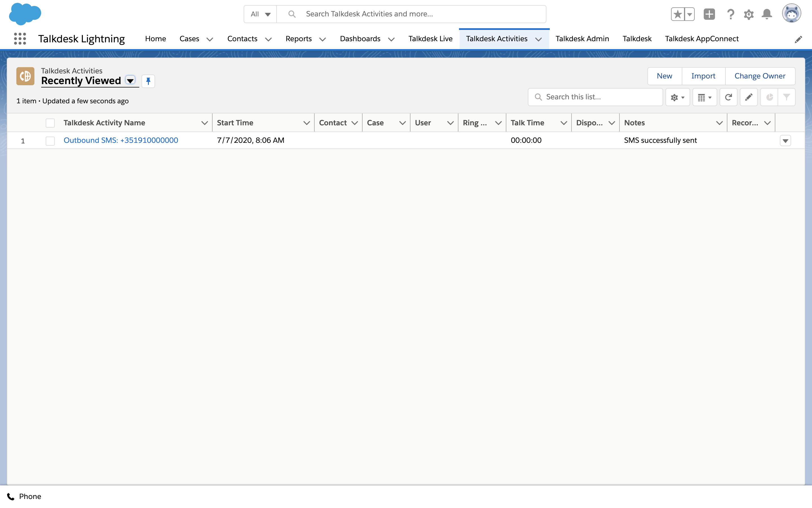Image resolution: width=812 pixels, height=508 pixels.
Task: Focus the global Search Talkdesk Activities field
Action: point(411,14)
